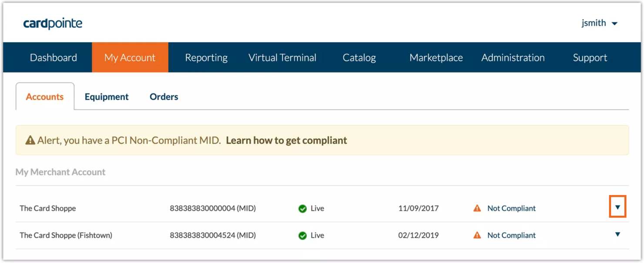Screen dimensions: 644x263
Task: Click the date 11/09/2017
Action: [418, 208]
